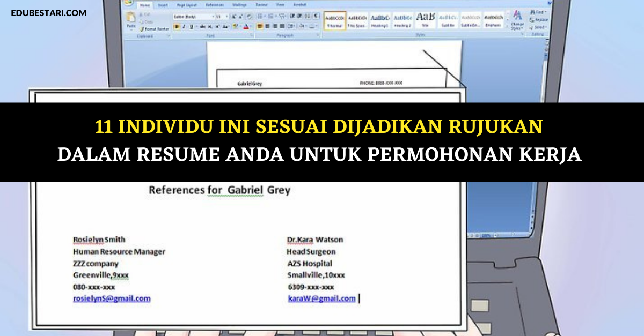Image resolution: width=644 pixels, height=336 pixels.
Task: Click Sort icon in Paragraph group
Action: point(307,16)
